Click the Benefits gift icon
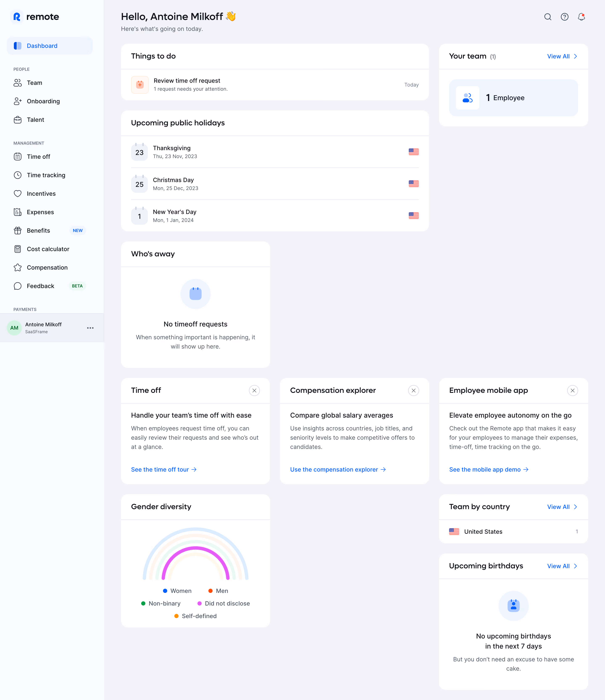The width and height of the screenshot is (605, 700). (x=18, y=230)
